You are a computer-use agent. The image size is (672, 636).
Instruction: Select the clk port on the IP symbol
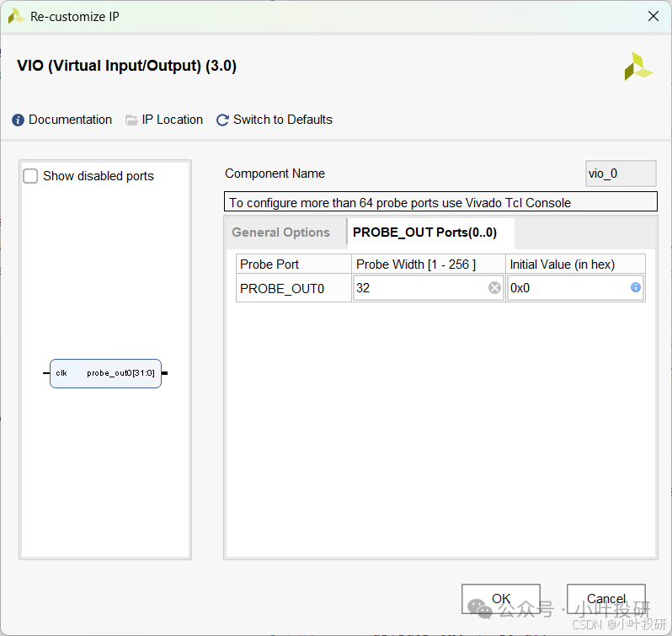click(61, 373)
